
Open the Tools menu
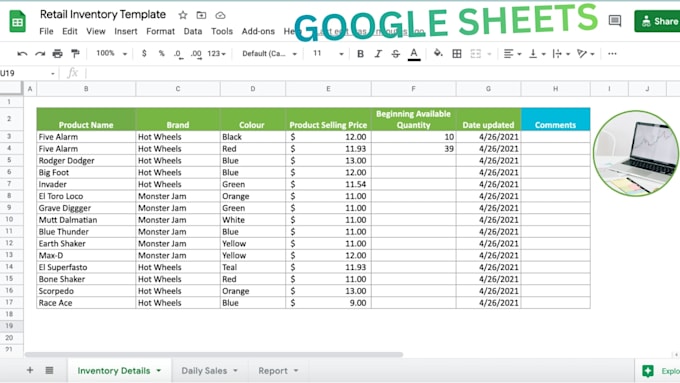tap(222, 31)
